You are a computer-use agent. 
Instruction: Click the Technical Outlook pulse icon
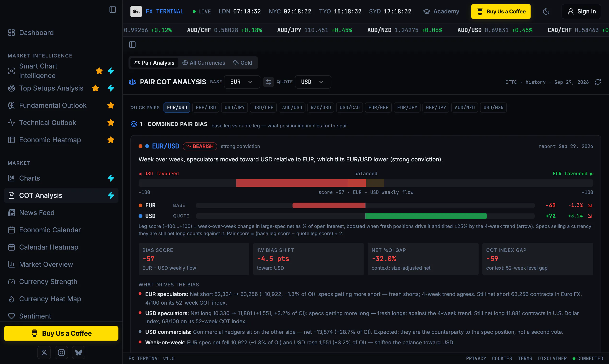point(11,123)
